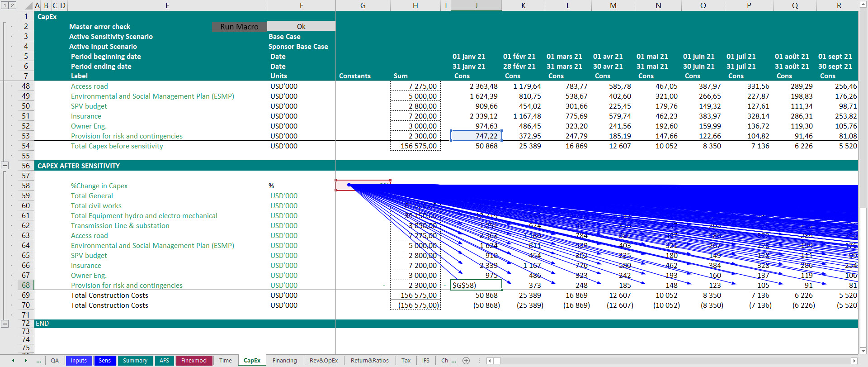Click the CAPEX AFTER SENSITIVITY header
Screen dimensions: 868x367
(x=79, y=166)
